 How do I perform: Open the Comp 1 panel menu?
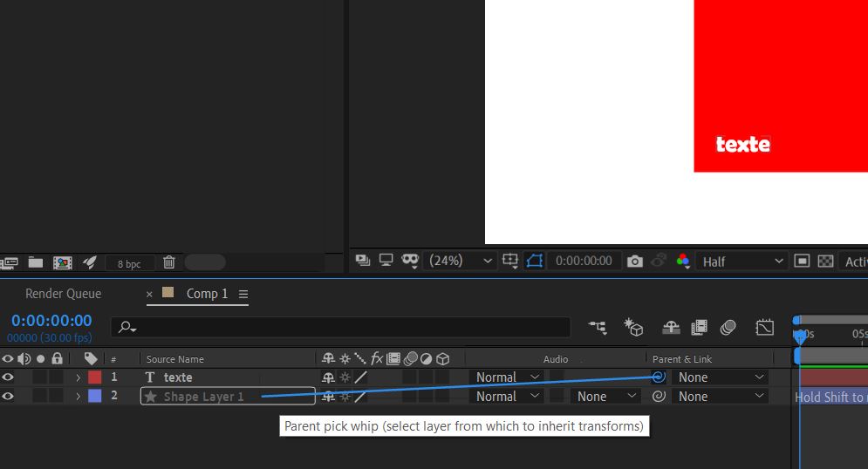click(x=243, y=295)
